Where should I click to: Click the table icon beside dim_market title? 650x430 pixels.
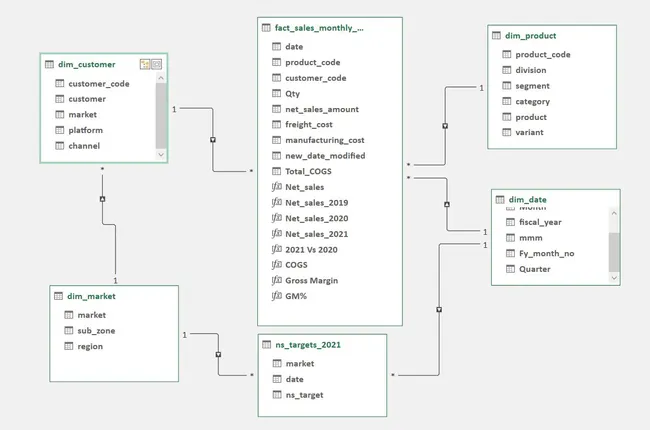point(58,296)
